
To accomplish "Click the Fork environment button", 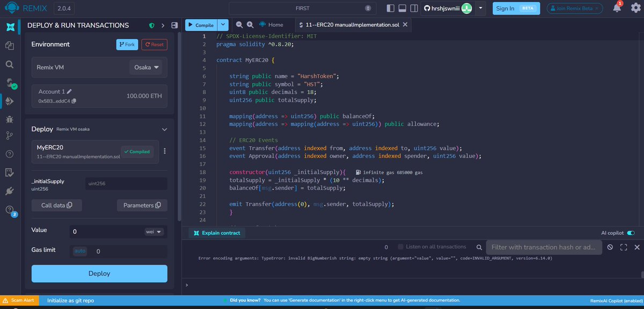I will tap(127, 45).
